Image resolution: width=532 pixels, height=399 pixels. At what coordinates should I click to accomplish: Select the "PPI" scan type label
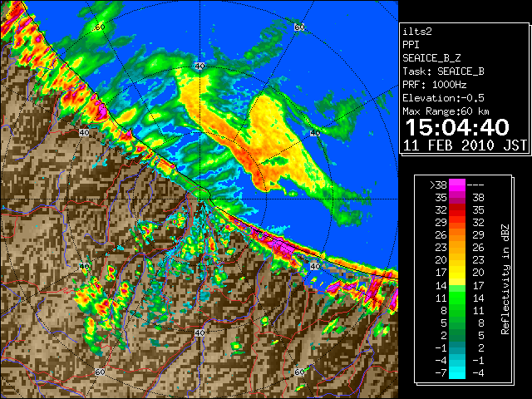pyautogui.click(x=411, y=45)
